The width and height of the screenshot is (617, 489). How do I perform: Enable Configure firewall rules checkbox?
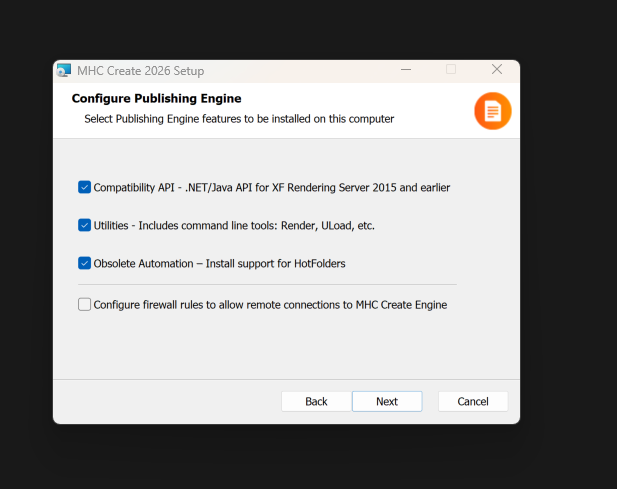84,304
